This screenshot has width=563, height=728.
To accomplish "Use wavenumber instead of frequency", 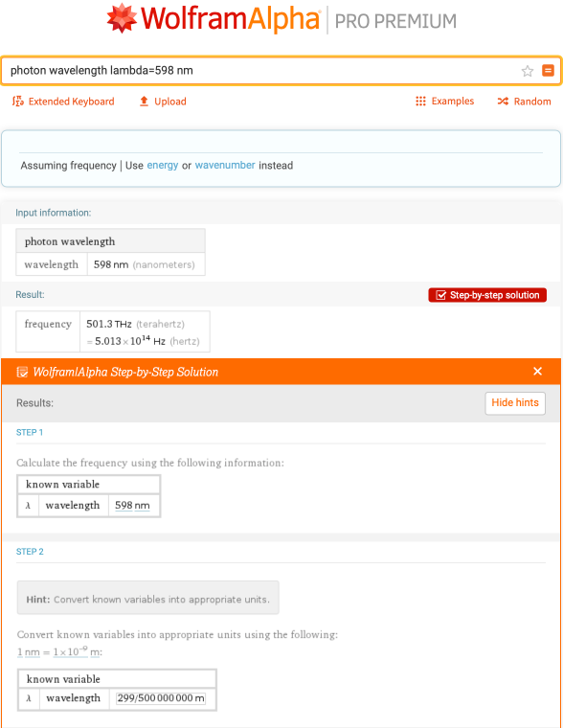I will (x=225, y=166).
